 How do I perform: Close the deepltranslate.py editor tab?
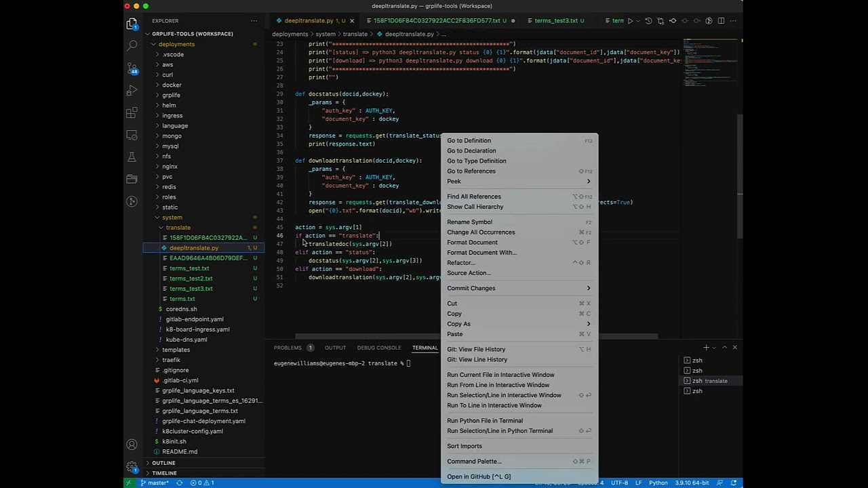coord(351,21)
